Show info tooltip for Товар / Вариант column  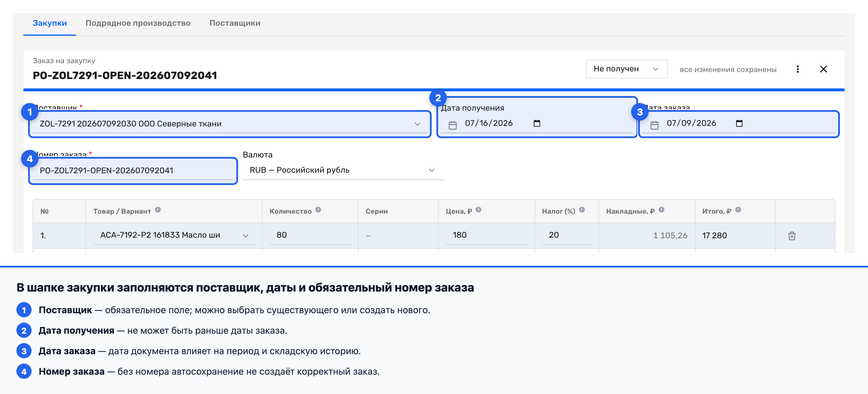158,210
